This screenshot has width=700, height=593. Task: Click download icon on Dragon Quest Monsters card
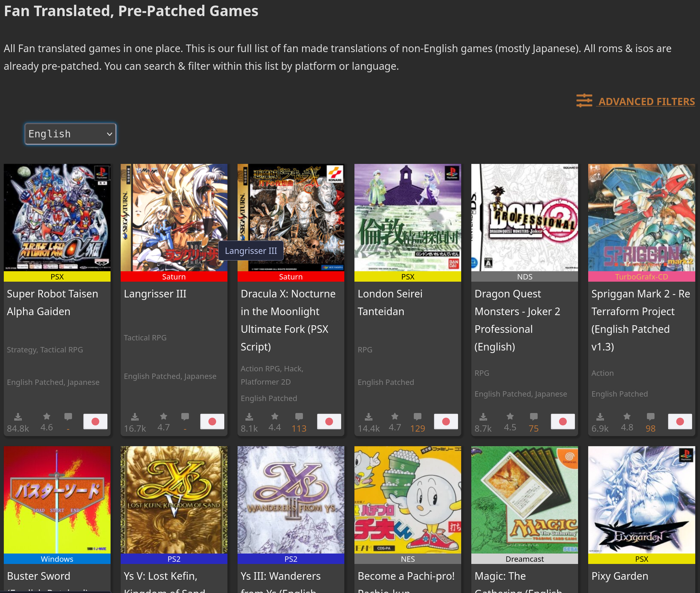tap(483, 417)
